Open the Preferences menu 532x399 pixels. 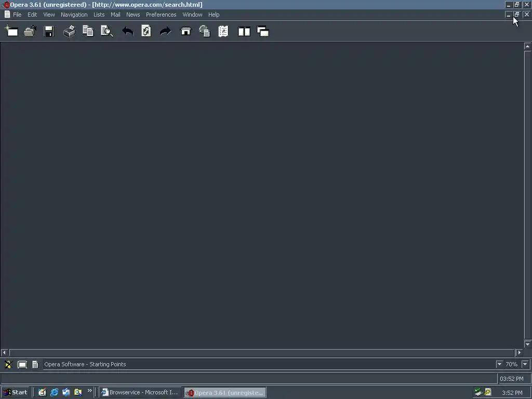click(x=161, y=15)
